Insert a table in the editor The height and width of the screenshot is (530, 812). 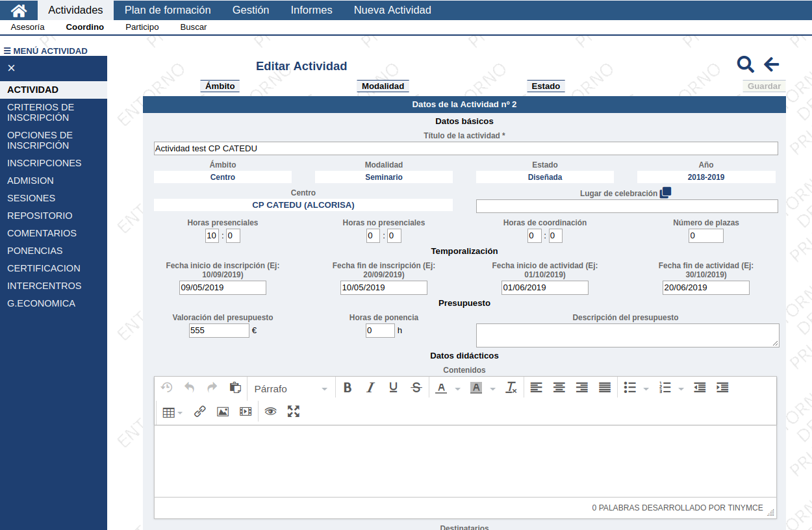169,412
